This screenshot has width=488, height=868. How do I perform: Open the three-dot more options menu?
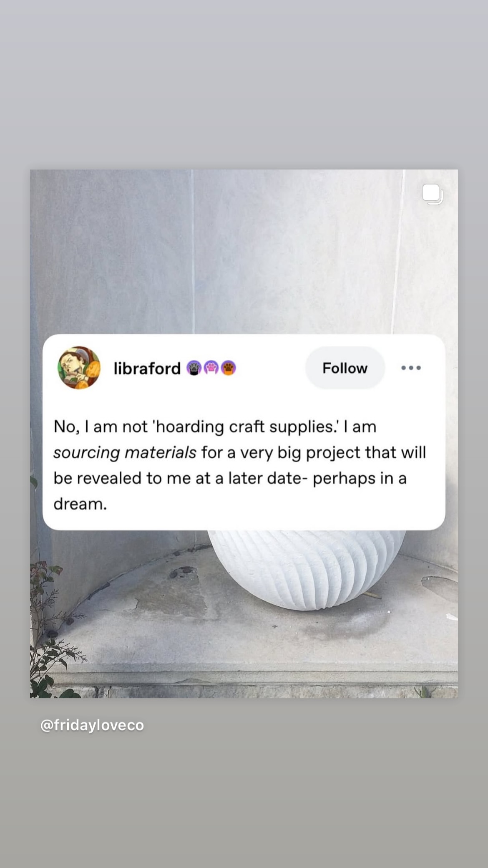pyautogui.click(x=411, y=368)
